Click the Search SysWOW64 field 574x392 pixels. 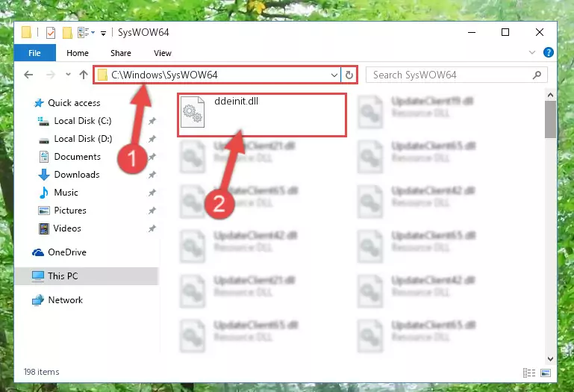click(x=456, y=75)
